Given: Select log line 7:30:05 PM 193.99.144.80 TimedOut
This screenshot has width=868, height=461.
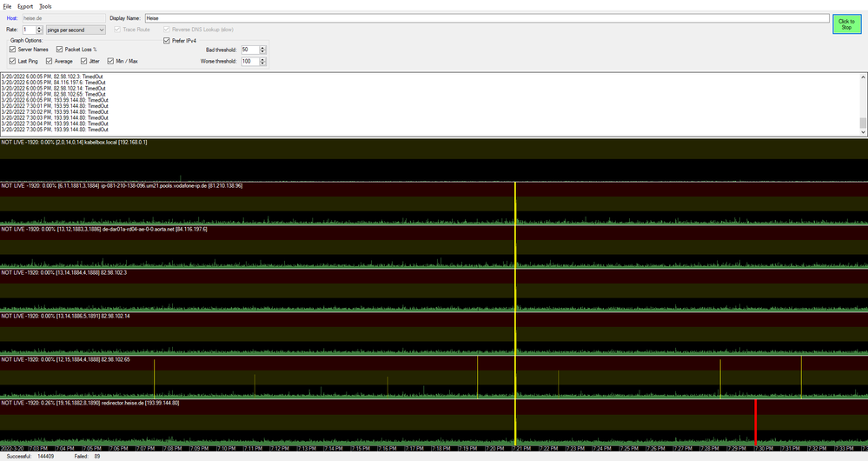Looking at the screenshot, I should point(55,129).
